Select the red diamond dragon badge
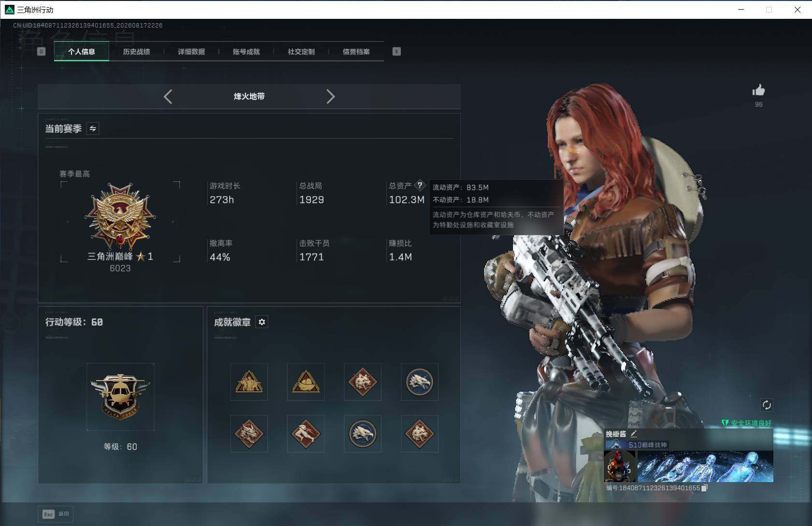Viewport: 812px width, 526px height. 249,434
